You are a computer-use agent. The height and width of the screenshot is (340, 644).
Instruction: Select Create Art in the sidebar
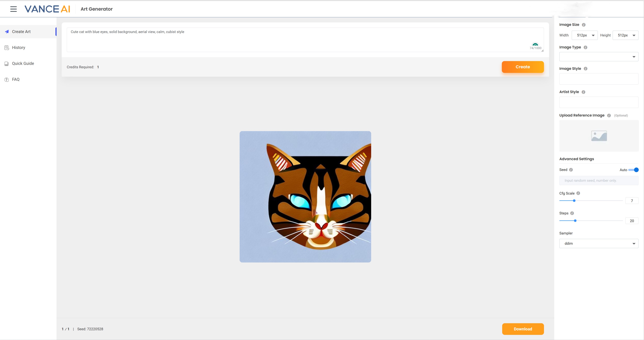[28, 32]
